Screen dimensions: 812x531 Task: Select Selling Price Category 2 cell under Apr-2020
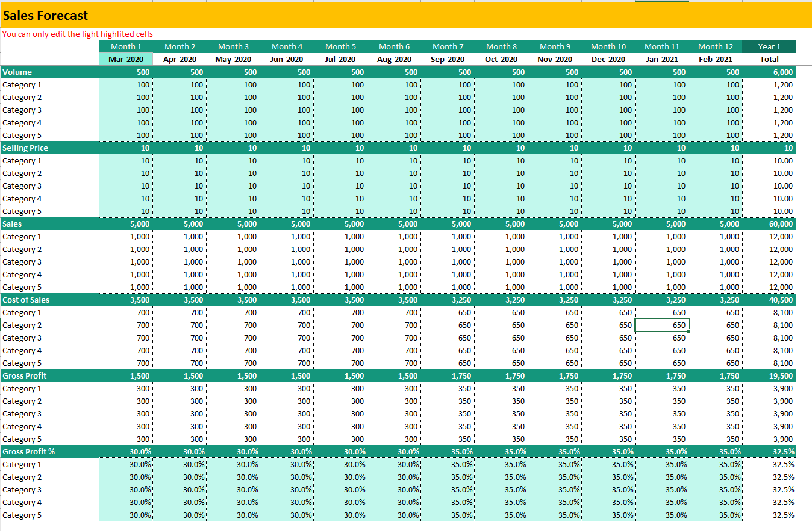180,173
